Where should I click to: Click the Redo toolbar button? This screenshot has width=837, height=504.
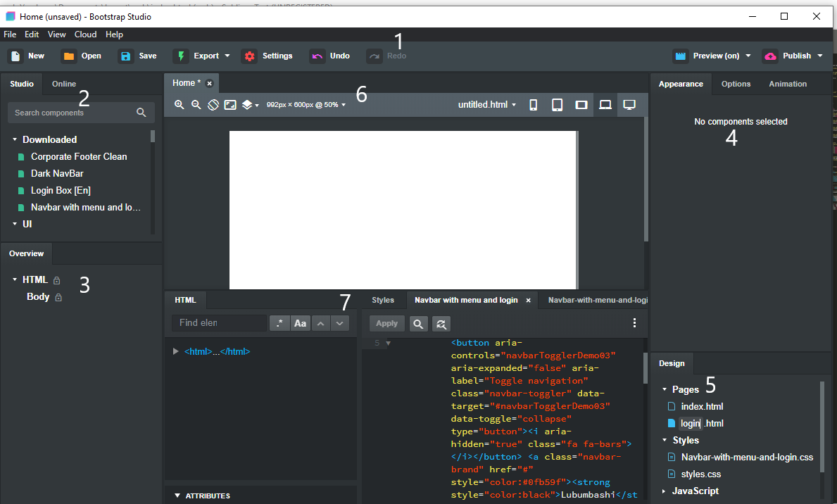pos(386,56)
